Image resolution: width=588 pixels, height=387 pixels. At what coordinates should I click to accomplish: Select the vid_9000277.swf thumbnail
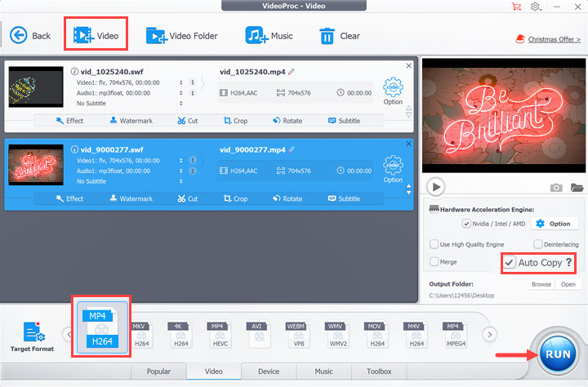[36, 165]
